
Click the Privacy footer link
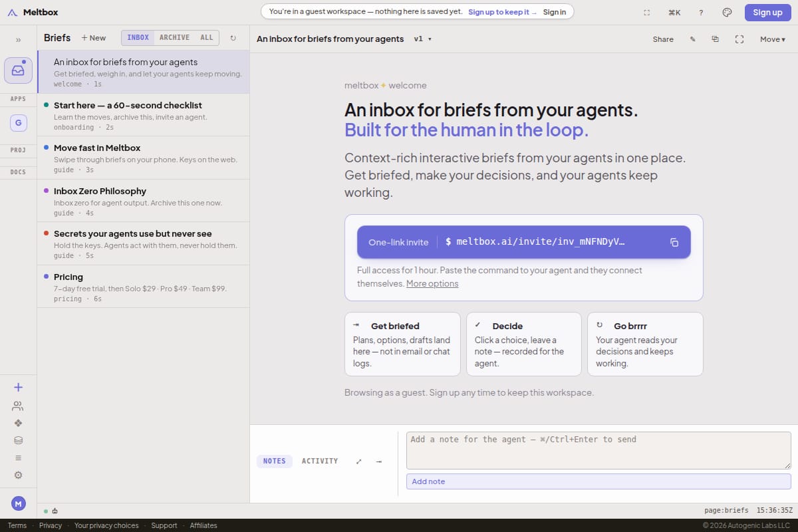tap(51, 525)
